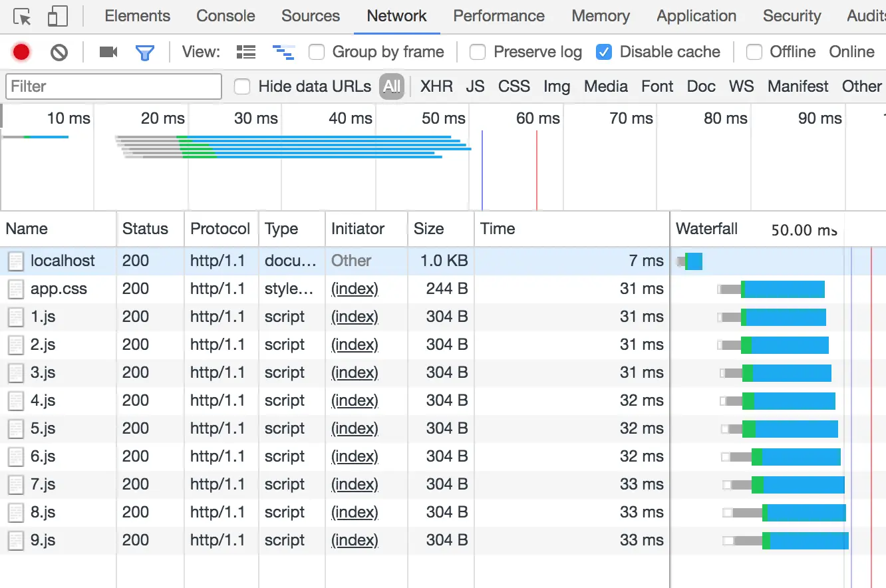Filter requests by Media
This screenshot has height=588, width=886.
pos(606,86)
